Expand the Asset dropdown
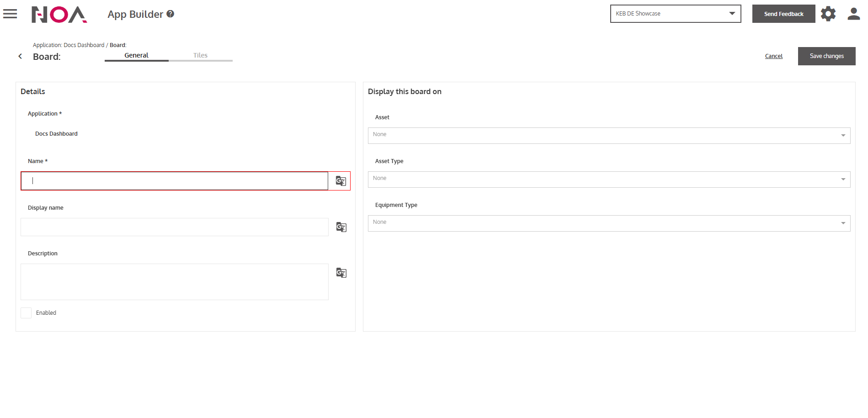868x418 pixels. (608, 135)
